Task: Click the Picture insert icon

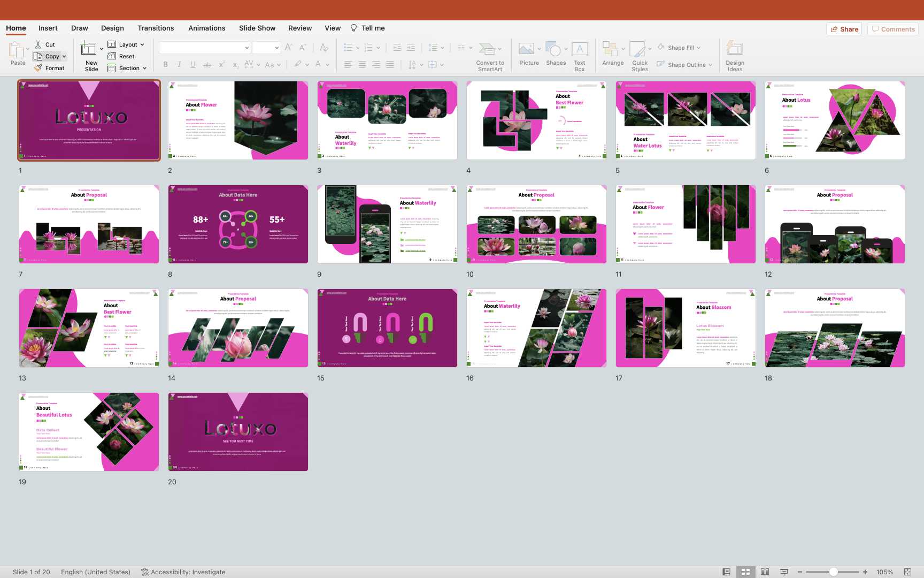Action: 526,49
